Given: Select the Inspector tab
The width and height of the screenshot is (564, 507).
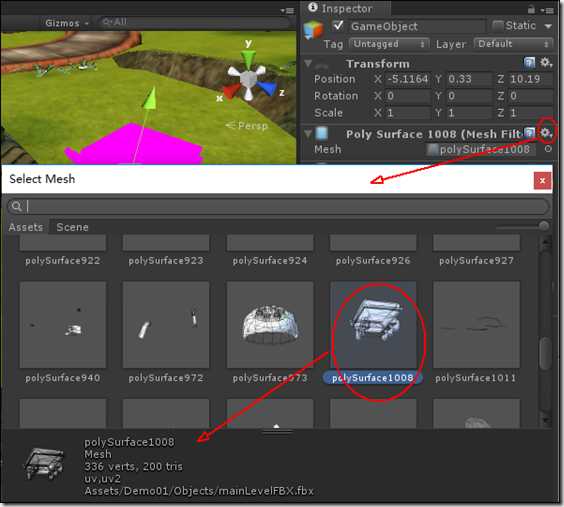Looking at the screenshot, I should pyautogui.click(x=346, y=8).
